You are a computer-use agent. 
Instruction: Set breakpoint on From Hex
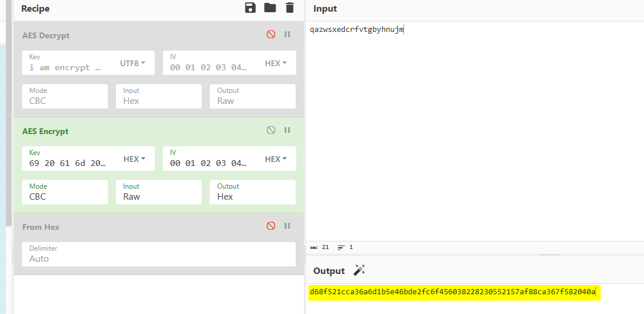tap(287, 226)
